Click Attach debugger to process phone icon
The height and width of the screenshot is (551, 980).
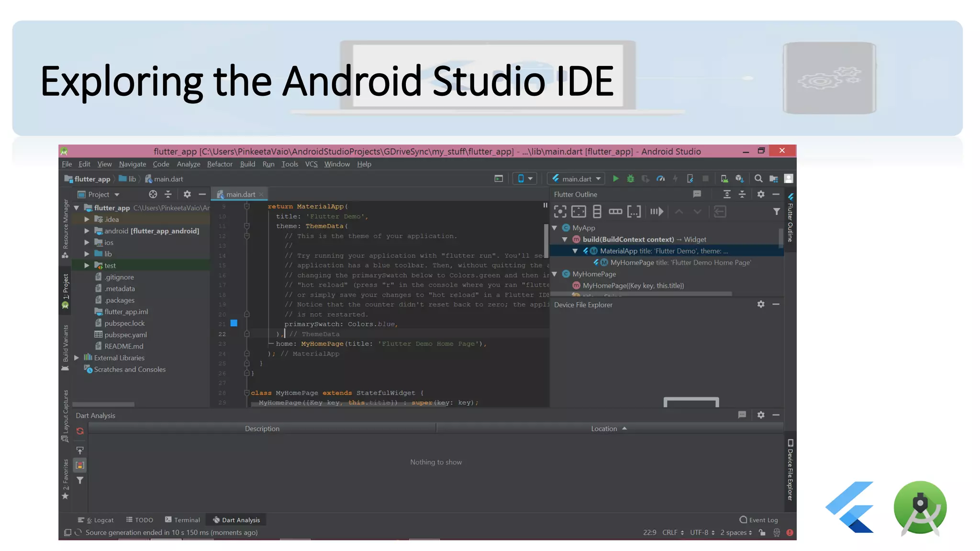coord(690,178)
